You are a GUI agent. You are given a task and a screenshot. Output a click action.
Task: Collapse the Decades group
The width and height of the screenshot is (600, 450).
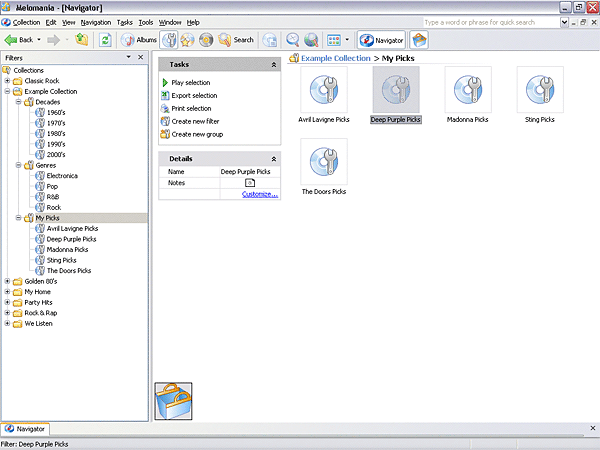coord(18,102)
